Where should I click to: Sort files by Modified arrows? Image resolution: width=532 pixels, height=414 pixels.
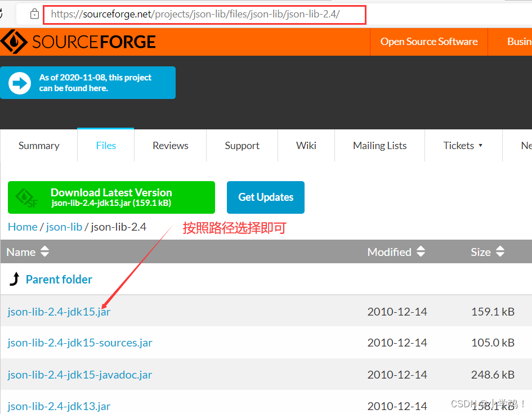pyautogui.click(x=421, y=251)
